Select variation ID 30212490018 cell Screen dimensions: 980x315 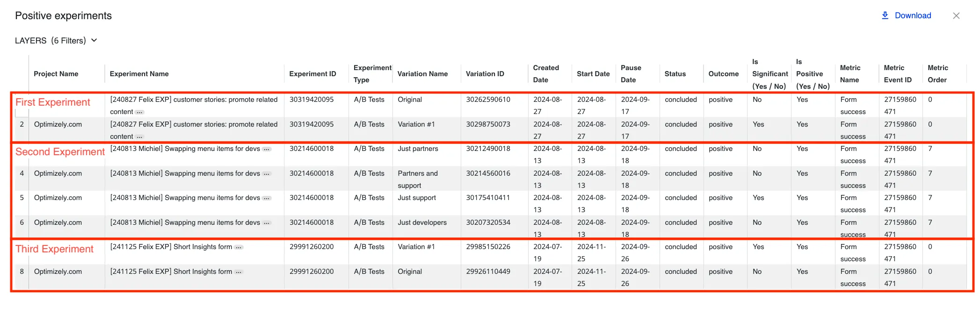pos(488,149)
